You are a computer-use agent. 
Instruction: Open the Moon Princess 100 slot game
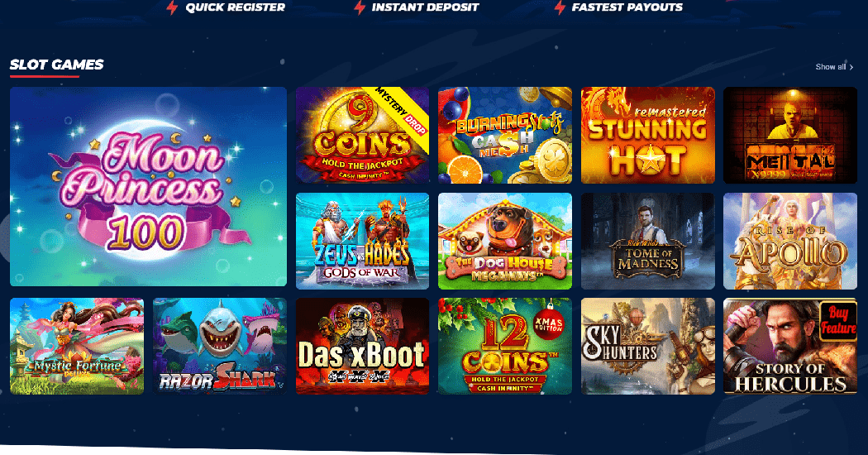tap(148, 186)
